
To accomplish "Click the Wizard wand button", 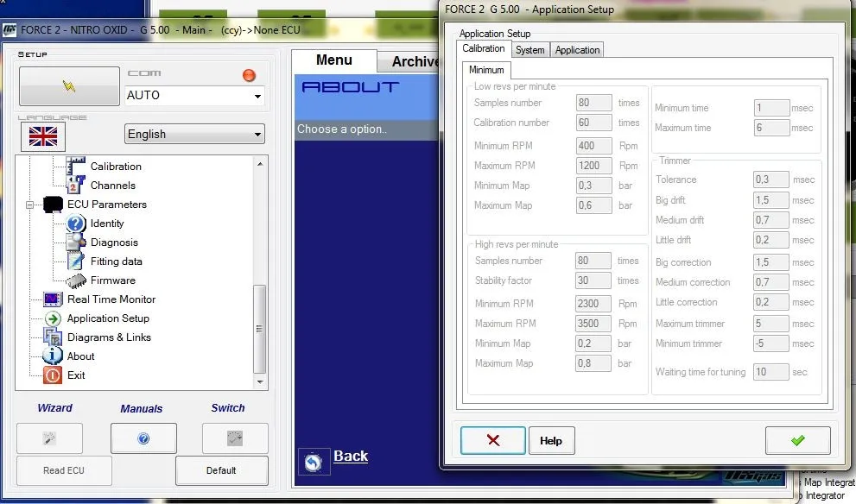I will click(x=49, y=438).
